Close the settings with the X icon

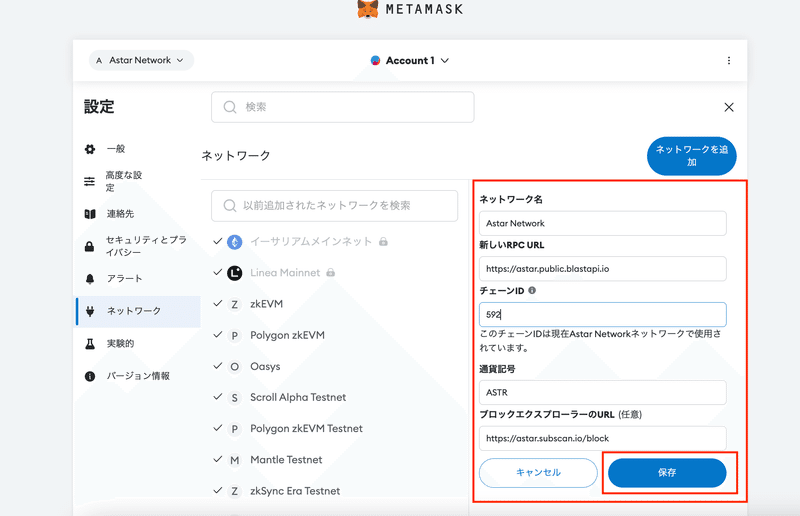coord(729,107)
